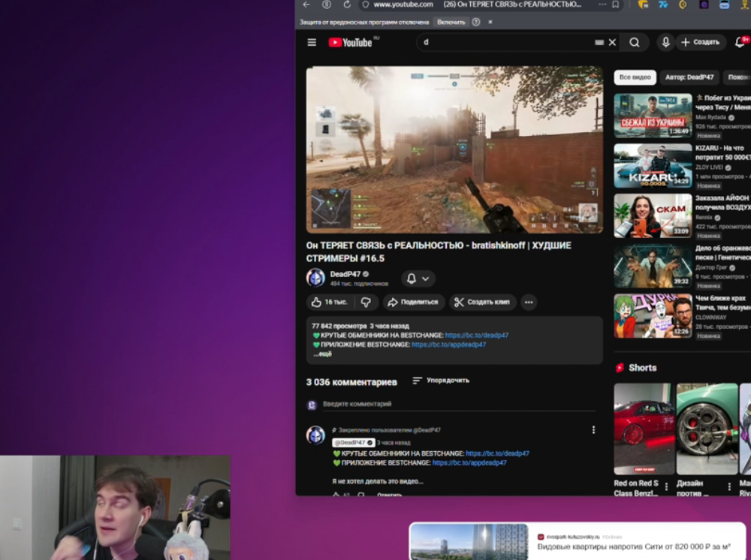Select Автор: DeadP47 filter chip
751x560 pixels.
[x=689, y=77]
